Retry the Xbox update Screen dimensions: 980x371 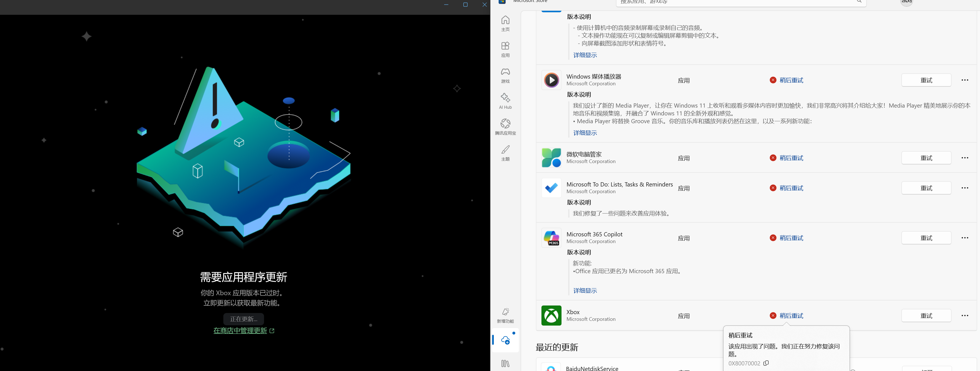[926, 316]
